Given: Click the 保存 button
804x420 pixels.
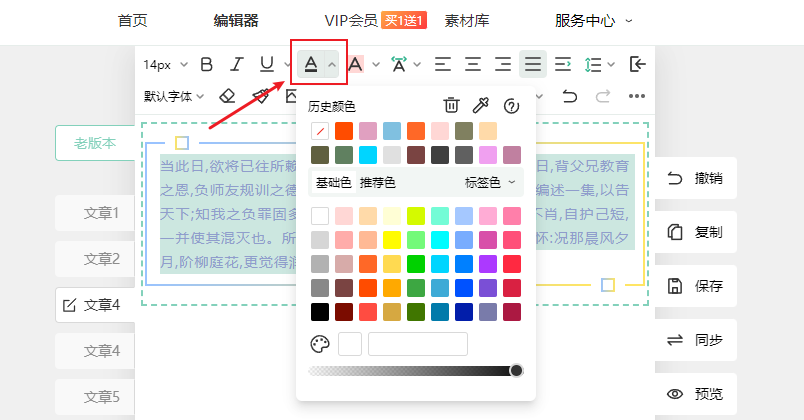Looking at the screenshot, I should point(696,286).
